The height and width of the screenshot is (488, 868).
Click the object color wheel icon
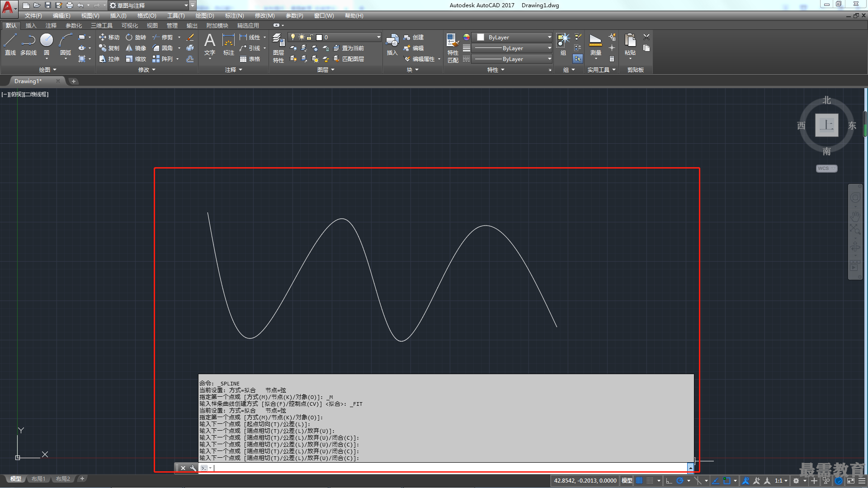tap(467, 37)
